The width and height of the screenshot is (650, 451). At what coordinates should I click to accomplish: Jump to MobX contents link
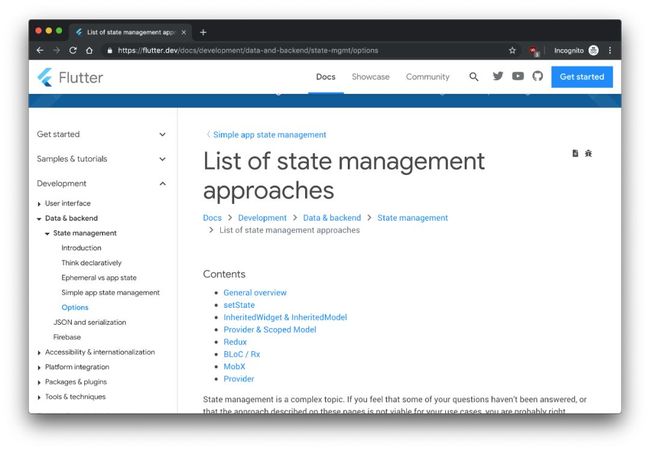[x=235, y=367]
